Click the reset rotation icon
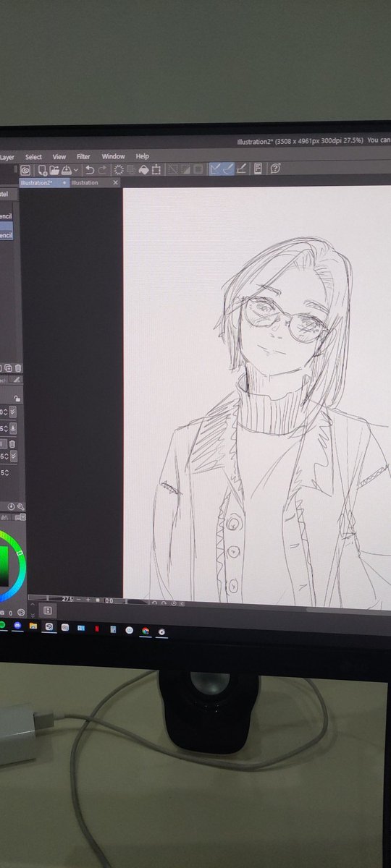 click(173, 603)
